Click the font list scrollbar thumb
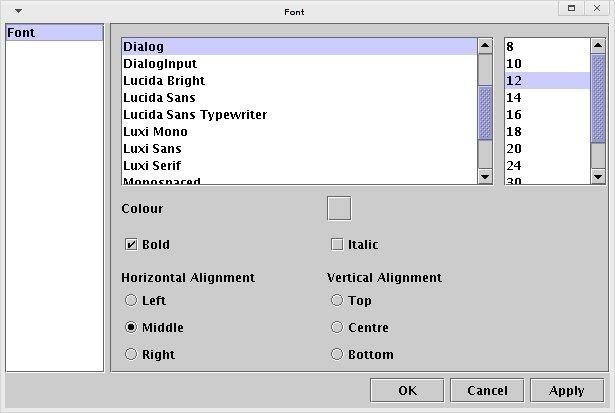This screenshot has width=615, height=413. click(x=485, y=112)
